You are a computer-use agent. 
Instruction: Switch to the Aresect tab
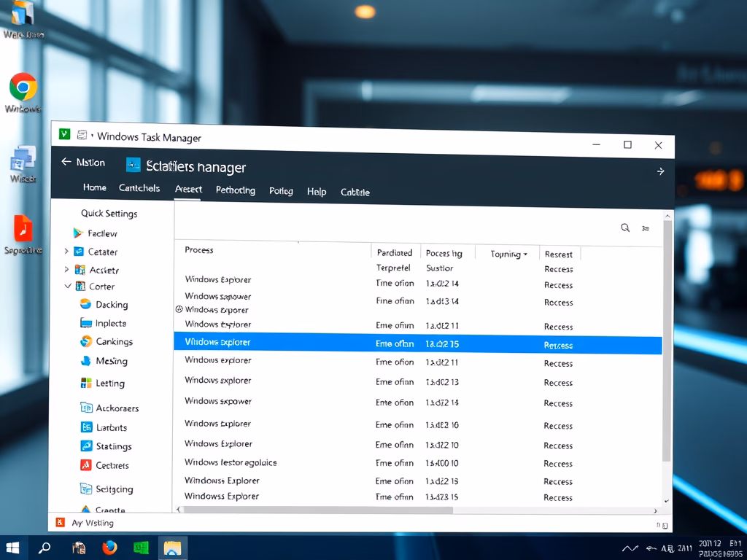click(x=189, y=189)
